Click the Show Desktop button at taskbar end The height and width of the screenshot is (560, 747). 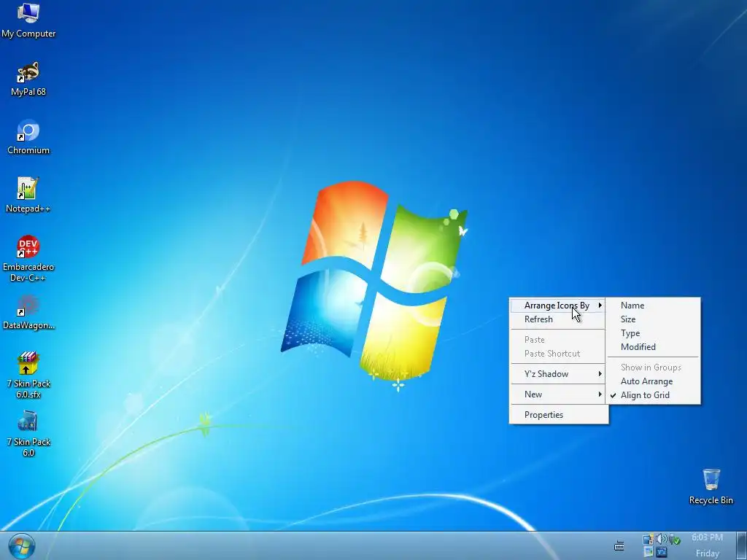tap(742, 545)
